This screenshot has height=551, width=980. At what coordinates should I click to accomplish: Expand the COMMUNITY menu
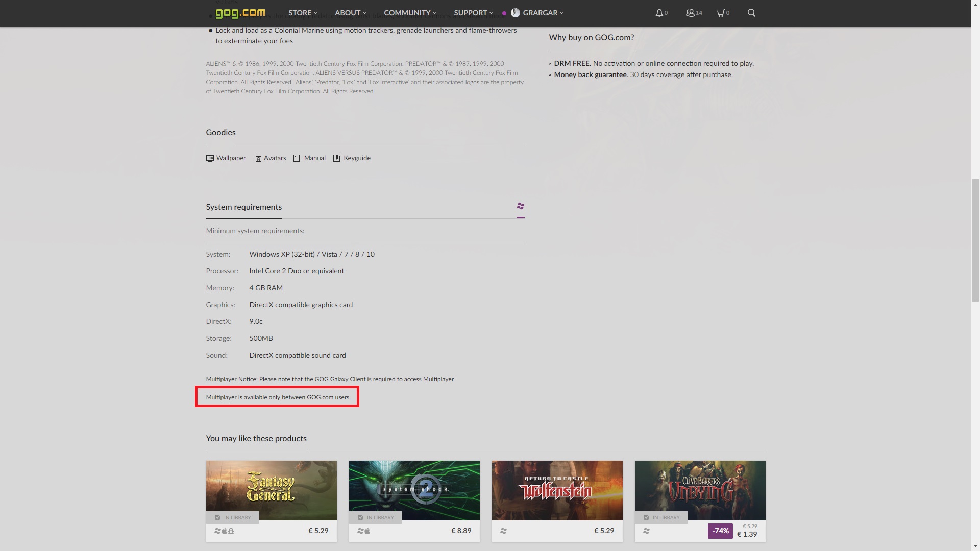(x=410, y=13)
